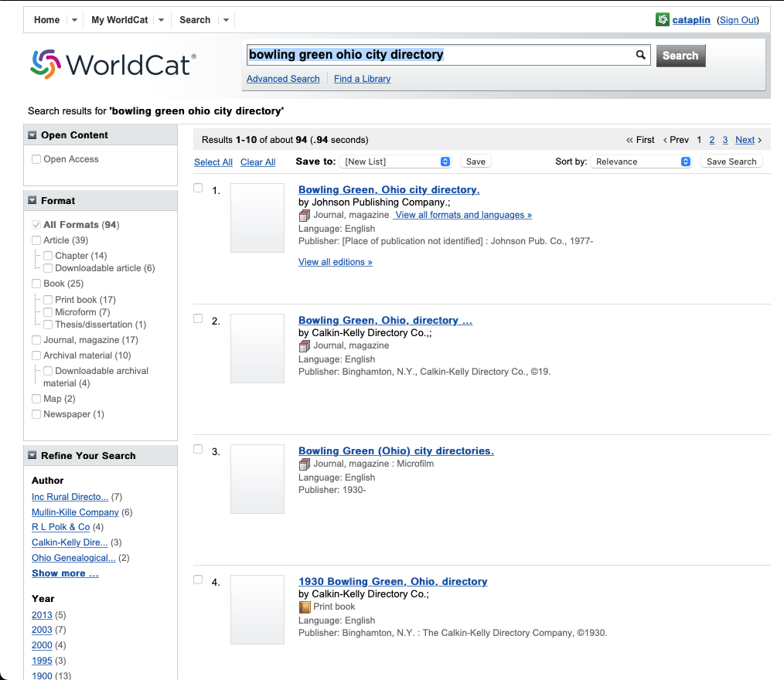This screenshot has width=784, height=680.
Task: Click the search query input field
Action: (437, 55)
